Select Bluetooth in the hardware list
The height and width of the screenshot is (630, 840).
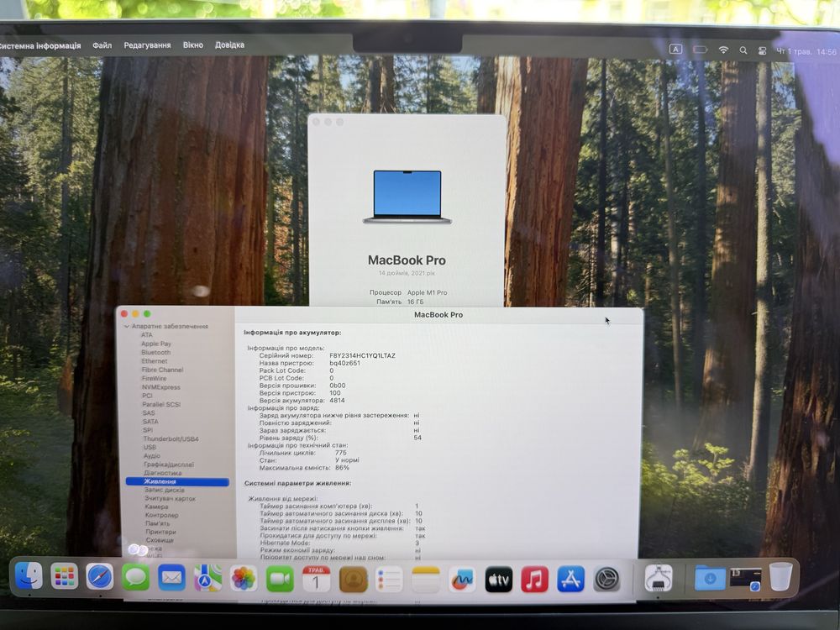(156, 352)
